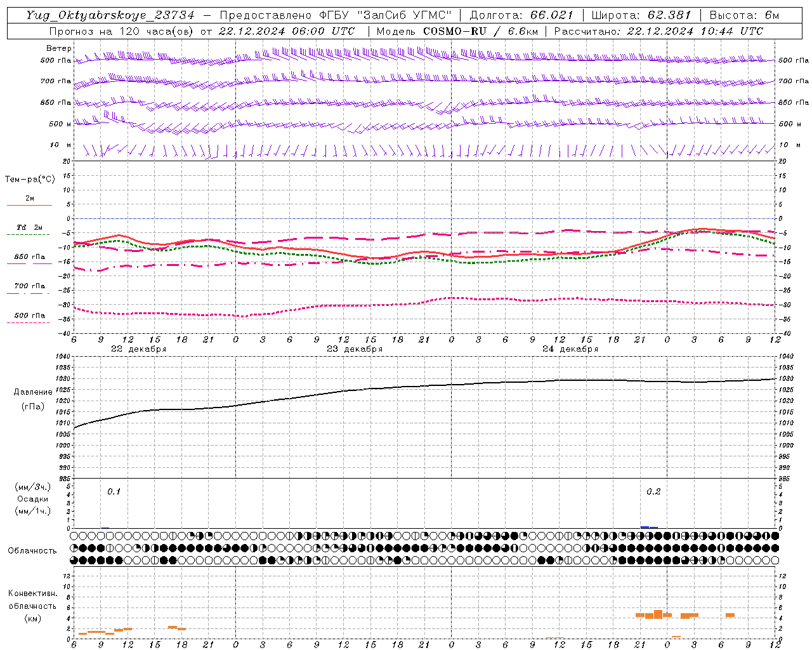
Task: Click the Ветер wind section label
Action: (x=58, y=48)
